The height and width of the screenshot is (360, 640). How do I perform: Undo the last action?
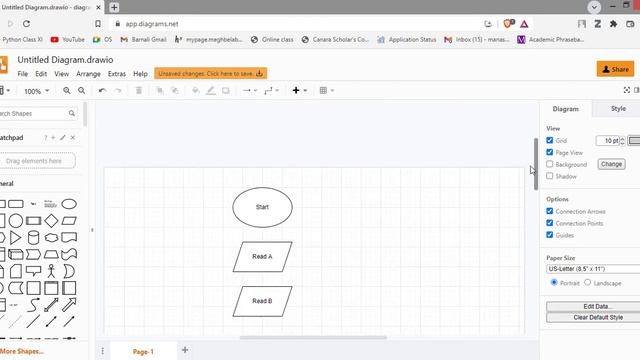[102, 91]
